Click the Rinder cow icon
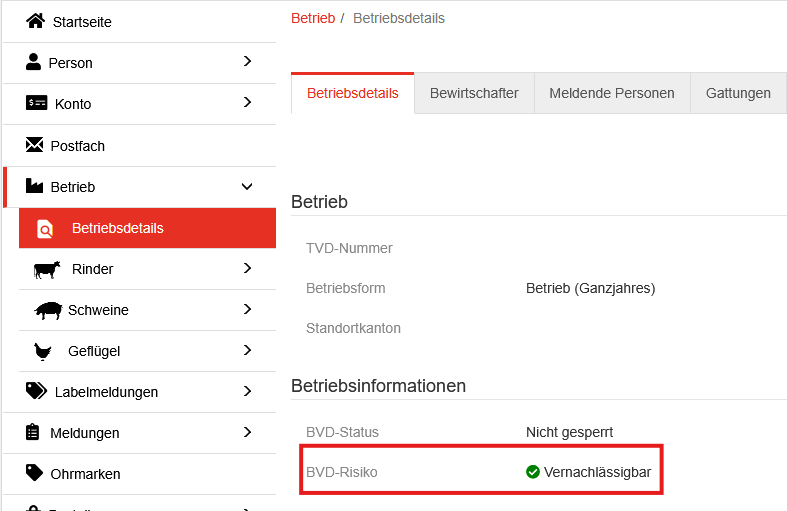The image size is (787, 511). [47, 269]
